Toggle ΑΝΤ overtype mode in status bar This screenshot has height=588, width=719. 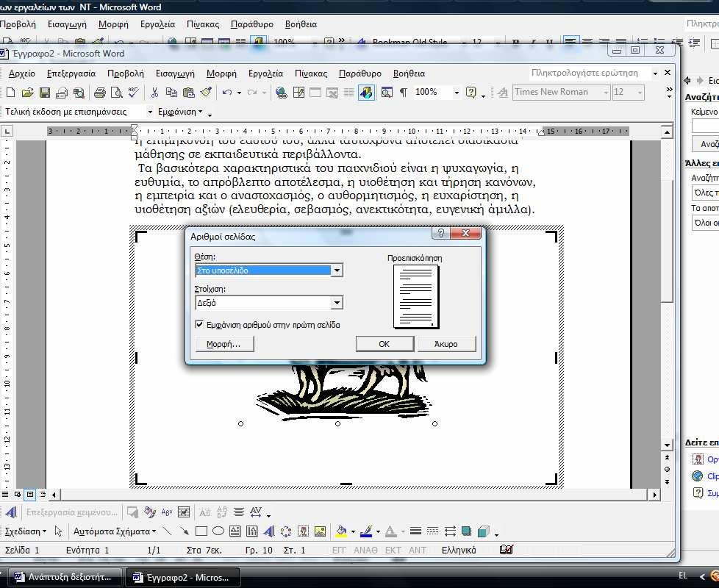[x=418, y=550]
